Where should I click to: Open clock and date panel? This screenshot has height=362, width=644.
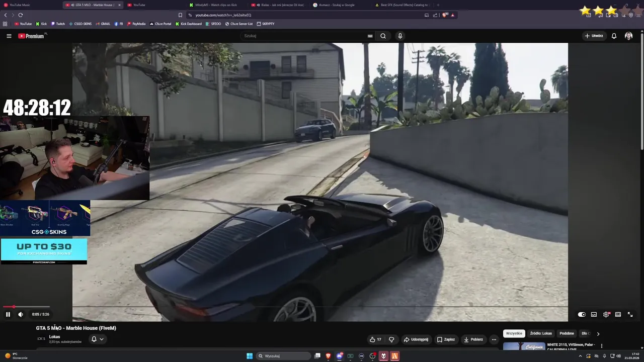tap(632, 356)
